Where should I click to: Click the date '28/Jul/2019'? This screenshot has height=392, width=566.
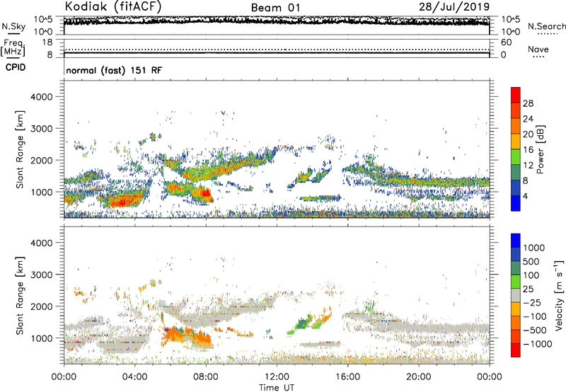(x=454, y=7)
